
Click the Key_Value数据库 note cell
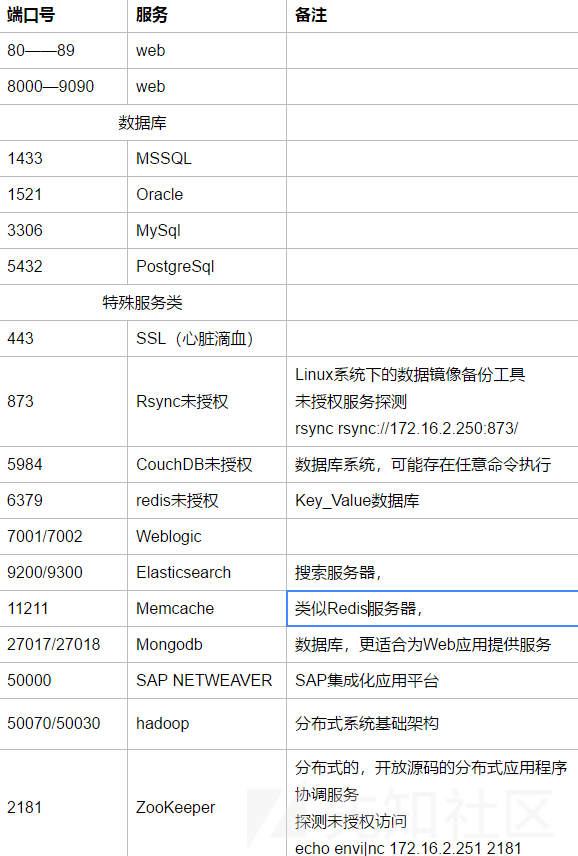pos(432,501)
